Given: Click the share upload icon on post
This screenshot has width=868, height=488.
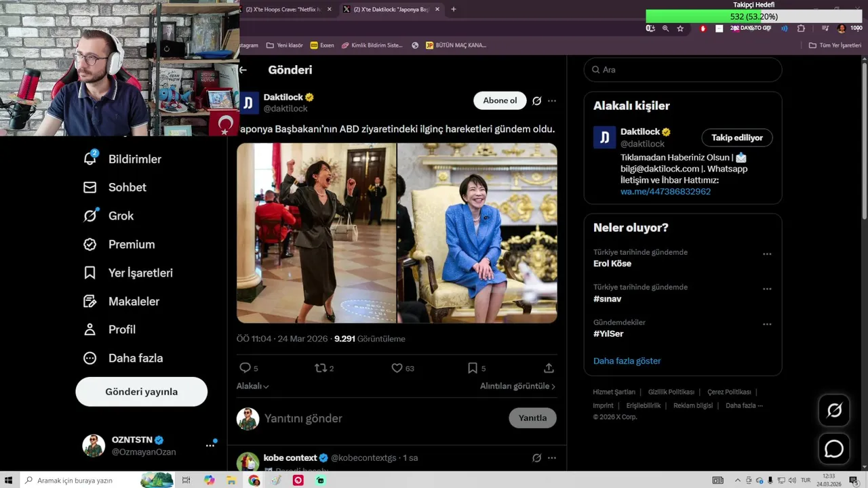Looking at the screenshot, I should (549, 368).
